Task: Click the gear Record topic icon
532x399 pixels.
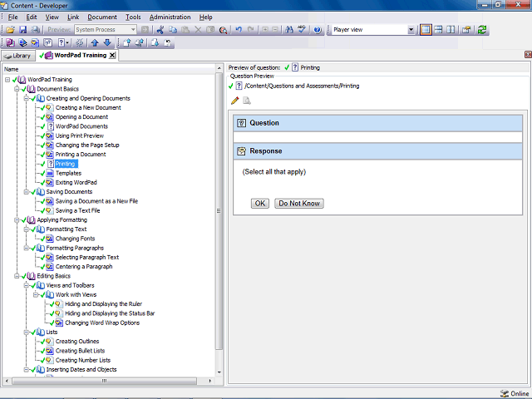Action: click(79, 42)
